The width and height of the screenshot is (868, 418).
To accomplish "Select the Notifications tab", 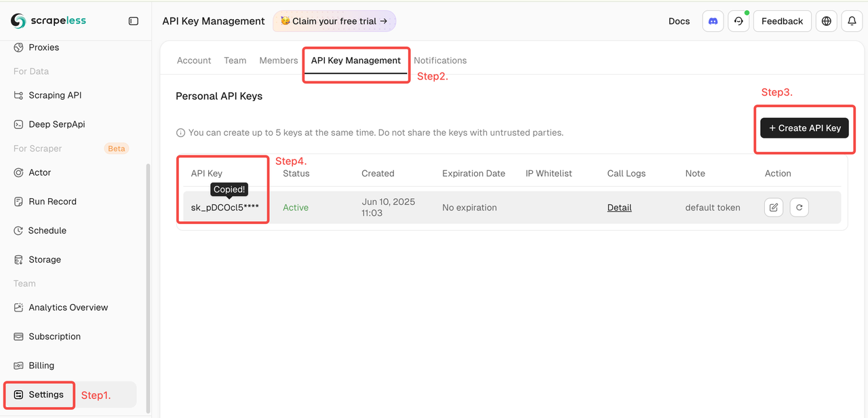I will pyautogui.click(x=440, y=60).
